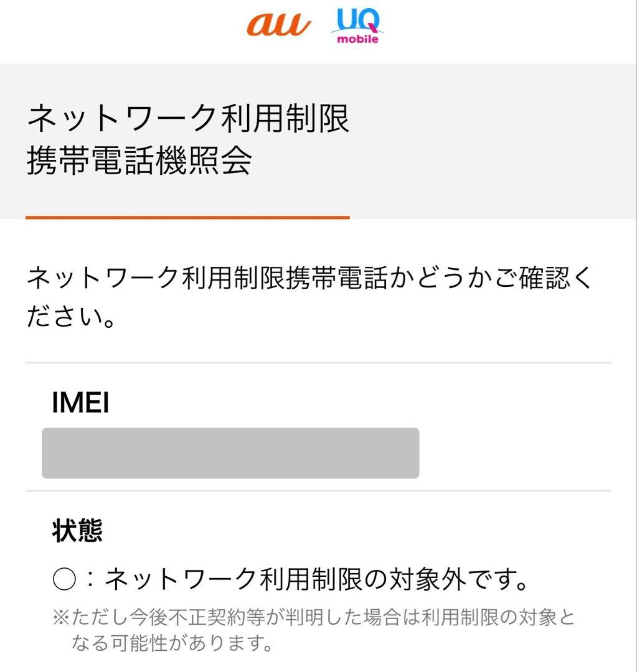Image resolution: width=637 pixels, height=672 pixels.
Task: Select the 携帯電話機照会 heading line
Action: pos(139,161)
